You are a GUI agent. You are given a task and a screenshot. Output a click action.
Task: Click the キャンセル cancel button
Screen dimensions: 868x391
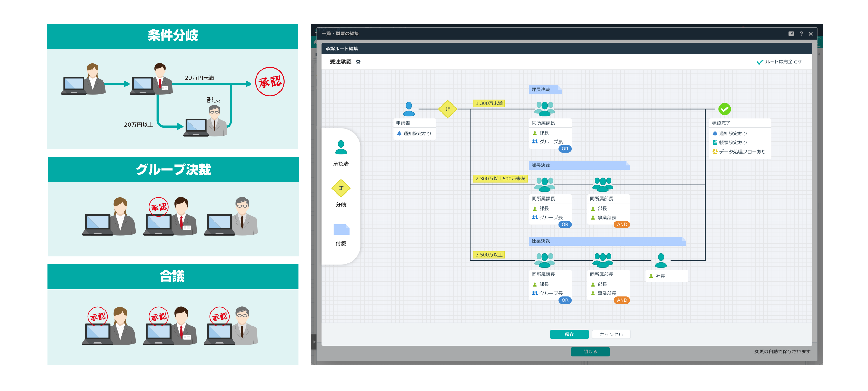tap(611, 334)
